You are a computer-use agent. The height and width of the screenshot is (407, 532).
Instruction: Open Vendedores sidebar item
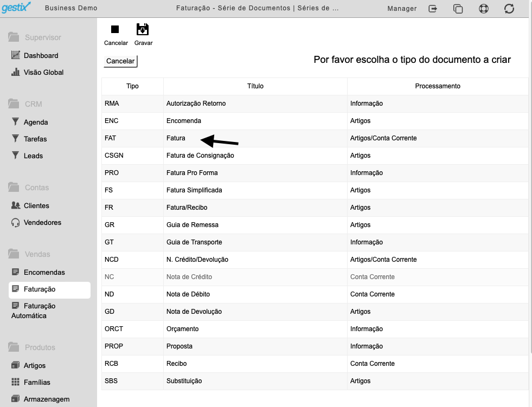tap(42, 223)
